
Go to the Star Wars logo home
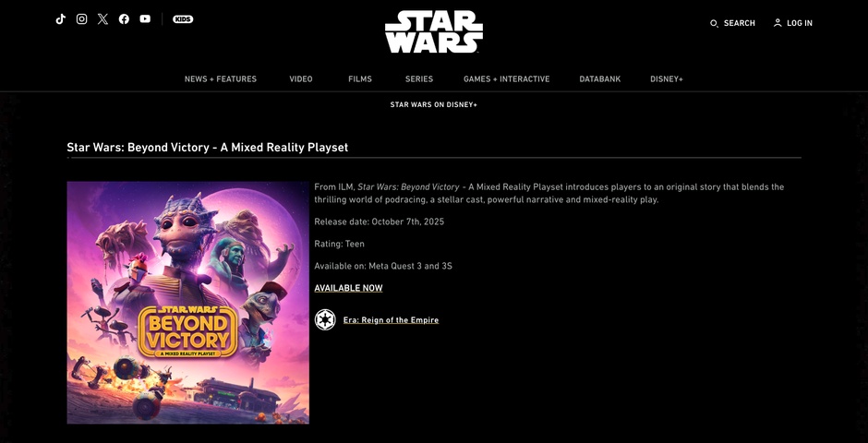pos(434,31)
